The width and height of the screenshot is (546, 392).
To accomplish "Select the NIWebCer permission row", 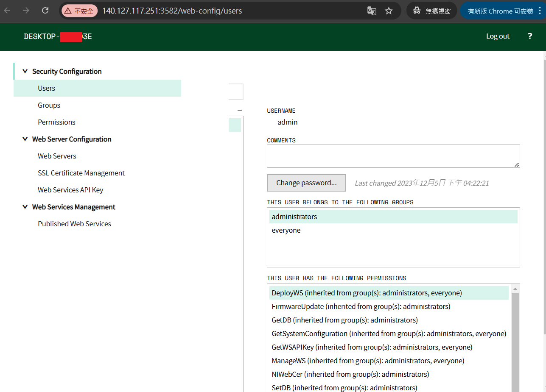I will 389,374.
